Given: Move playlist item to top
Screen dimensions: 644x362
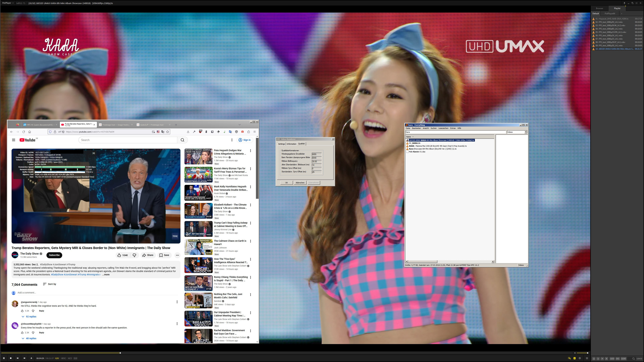Looking at the screenshot, I should click(594, 359).
